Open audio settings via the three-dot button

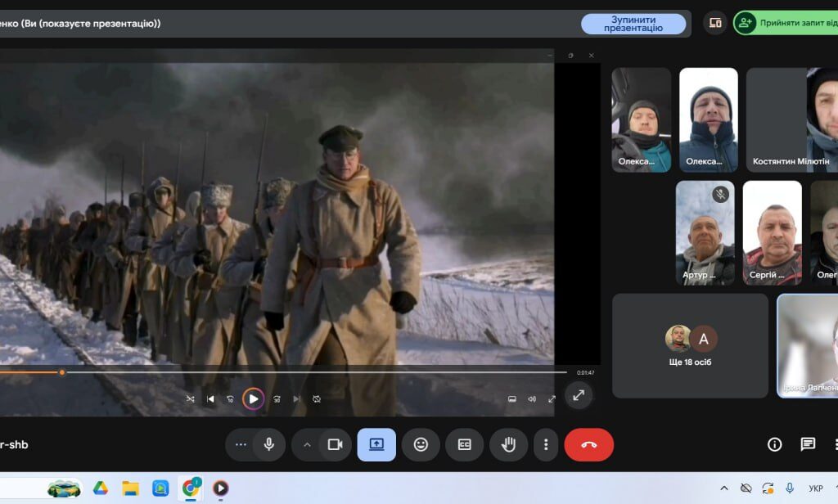point(241,444)
